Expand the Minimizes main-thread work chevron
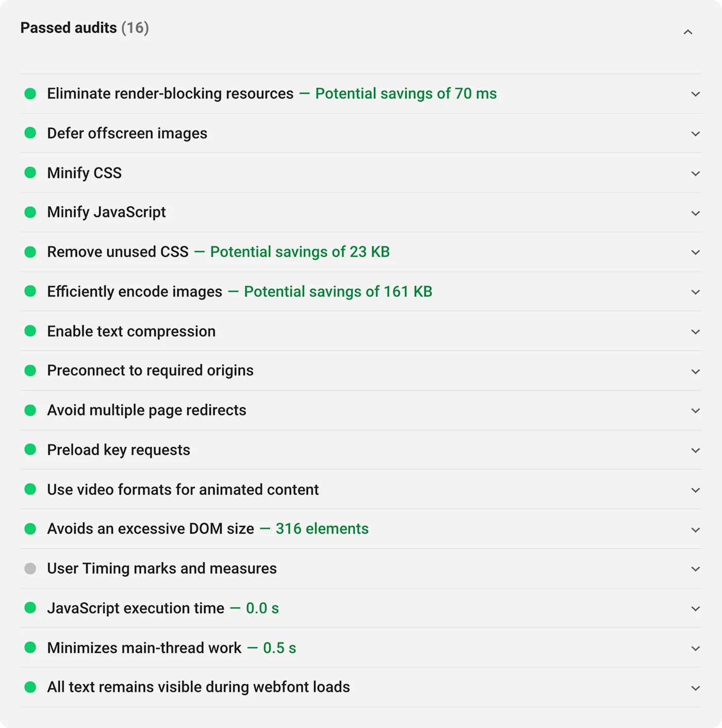The height and width of the screenshot is (728, 722). (x=695, y=648)
